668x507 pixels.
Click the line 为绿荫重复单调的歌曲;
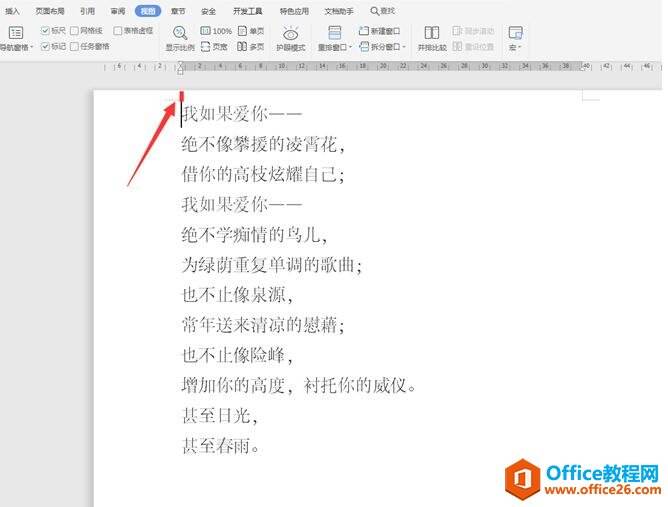(271, 265)
